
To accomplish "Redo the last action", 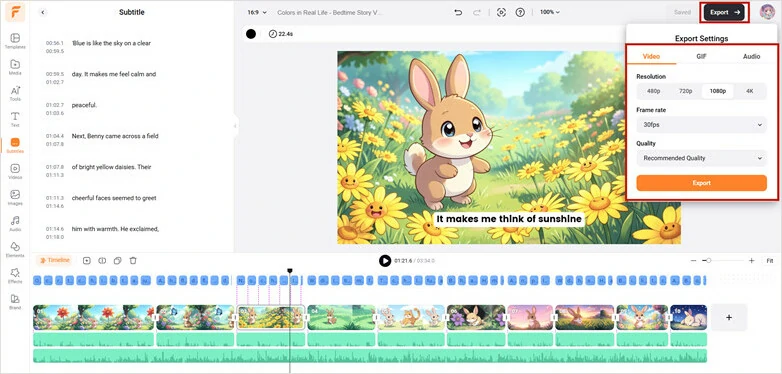I will click(x=477, y=12).
